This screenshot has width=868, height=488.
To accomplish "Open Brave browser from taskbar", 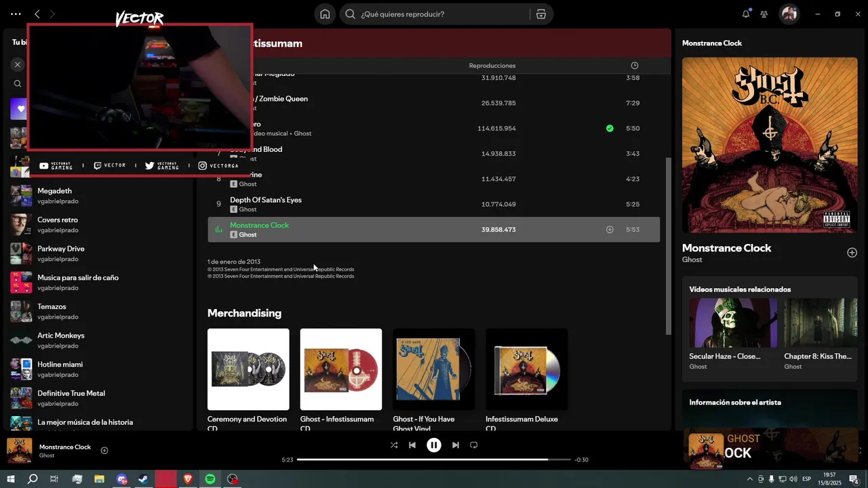I will (x=188, y=479).
